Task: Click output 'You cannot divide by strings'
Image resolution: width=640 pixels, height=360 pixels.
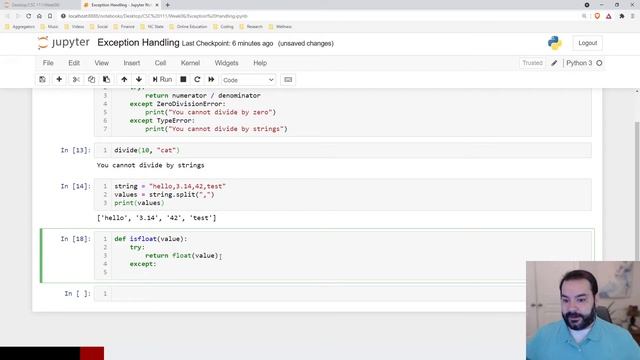Action: tap(150, 165)
